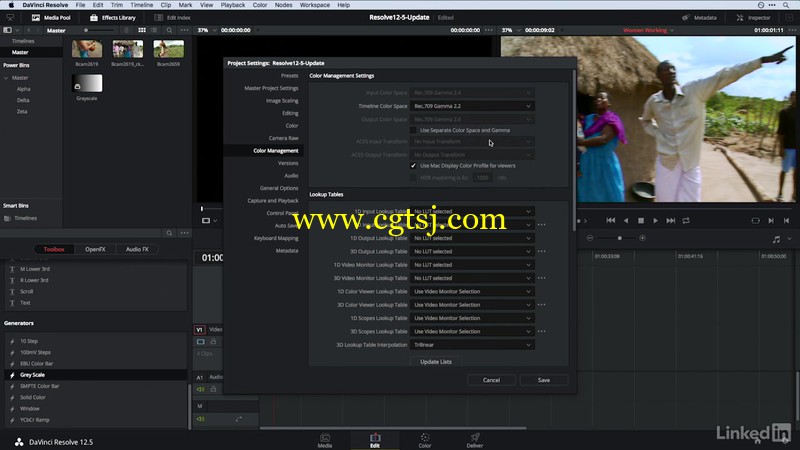The height and width of the screenshot is (450, 800).
Task: Open 3D Output Lookup Table dropdown
Action: click(472, 252)
